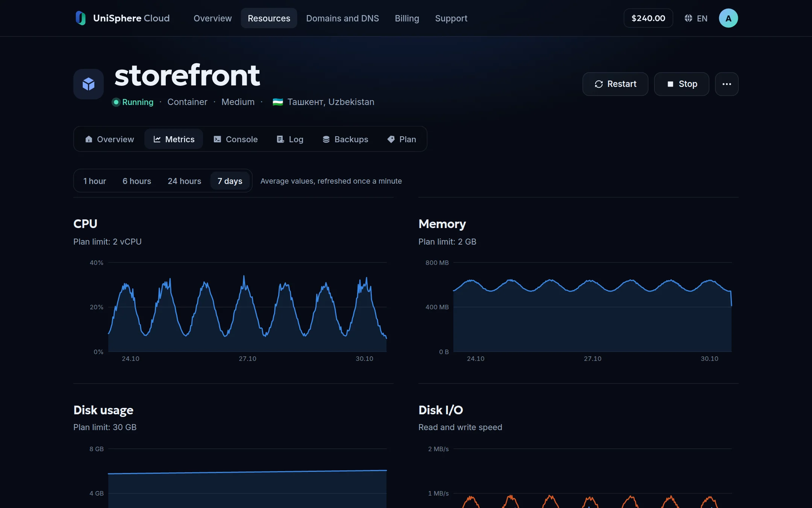Click the Disk I/O heading
812x508 pixels.
pos(441,410)
